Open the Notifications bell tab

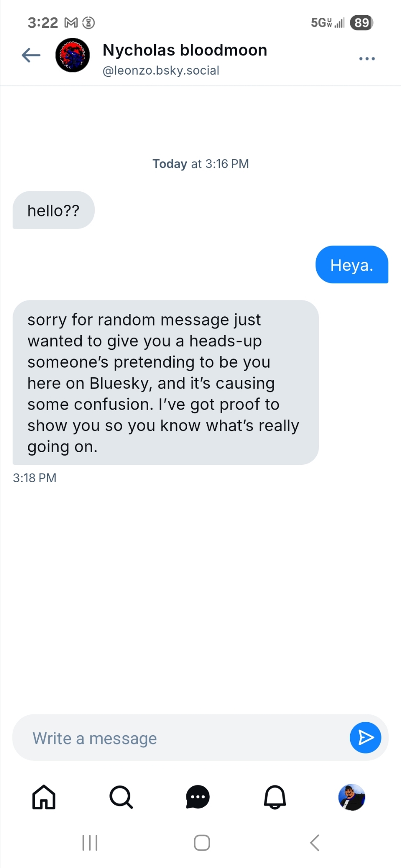pos(275,797)
